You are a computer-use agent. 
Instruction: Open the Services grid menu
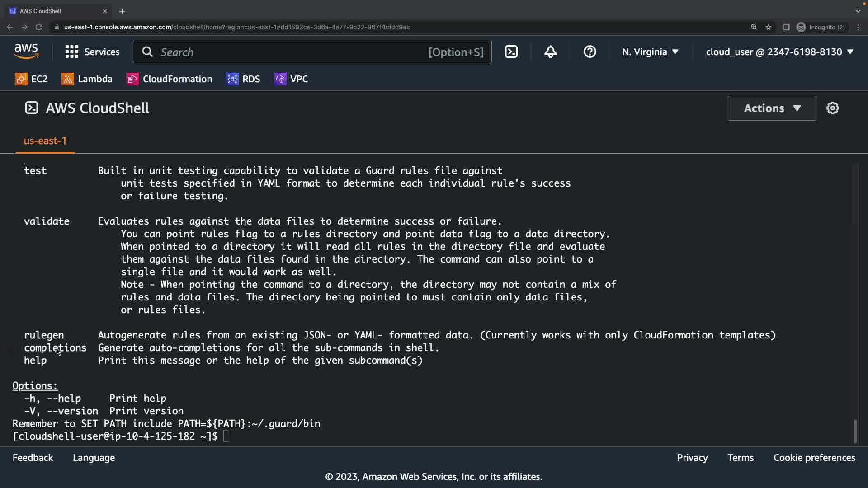pos(92,52)
